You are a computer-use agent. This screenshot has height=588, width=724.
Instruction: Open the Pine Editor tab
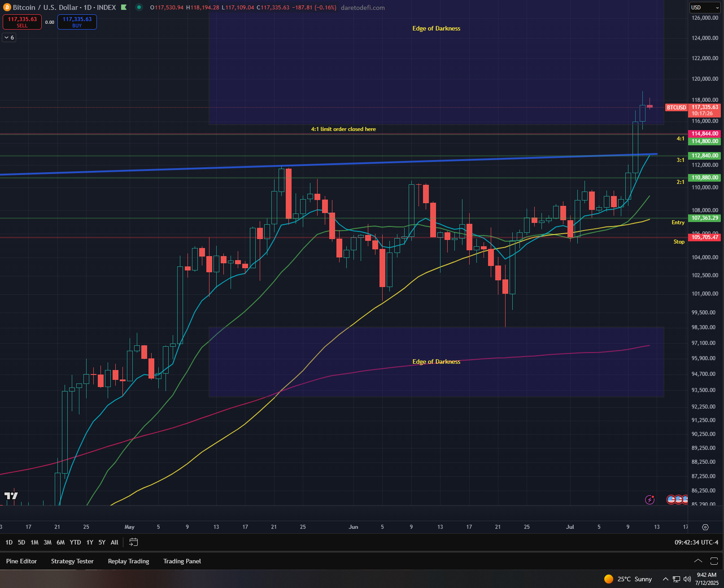22,561
